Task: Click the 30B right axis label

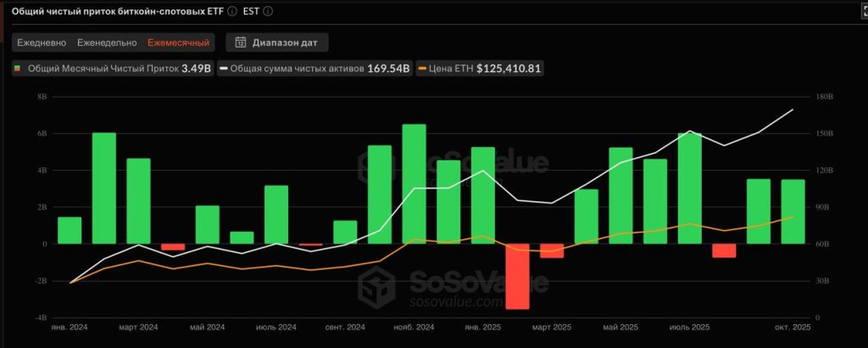Action: click(824, 281)
